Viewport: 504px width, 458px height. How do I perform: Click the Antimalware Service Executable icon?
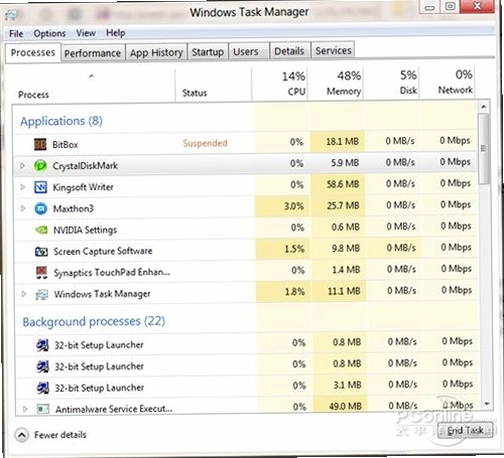click(43, 409)
